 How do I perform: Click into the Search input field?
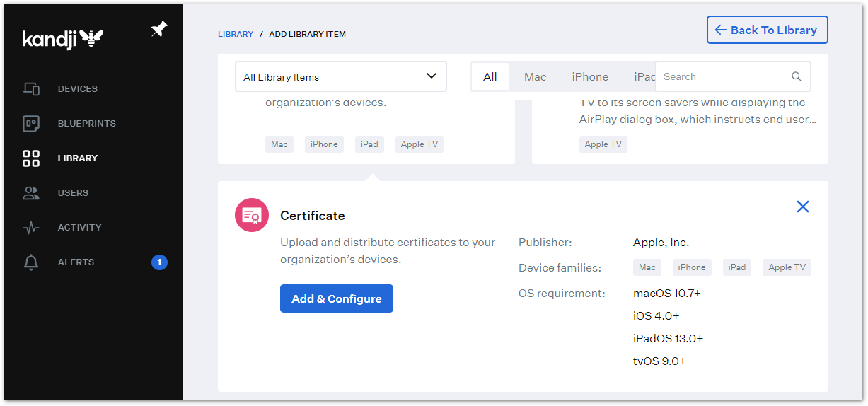(722, 76)
